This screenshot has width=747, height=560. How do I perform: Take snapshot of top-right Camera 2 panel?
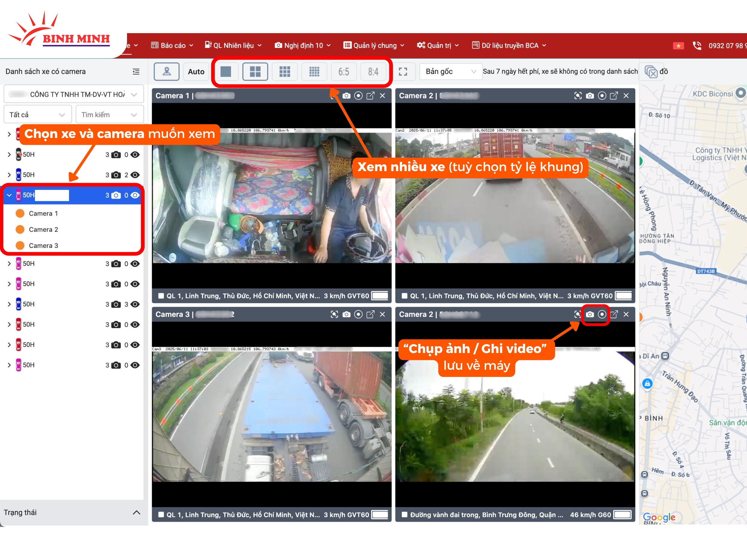pyautogui.click(x=590, y=96)
